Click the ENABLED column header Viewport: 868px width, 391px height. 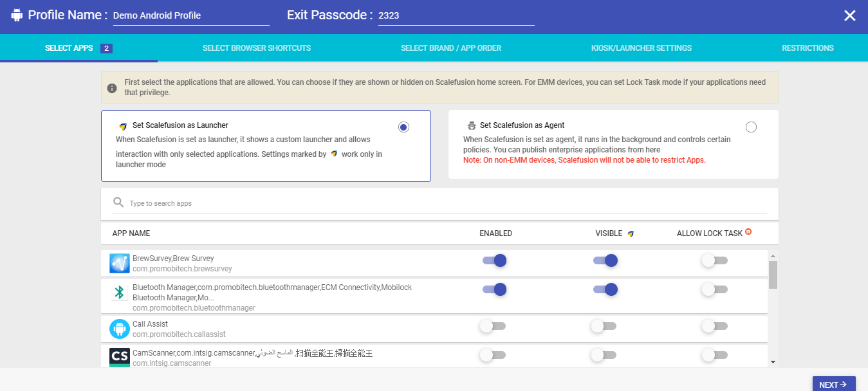pos(496,233)
